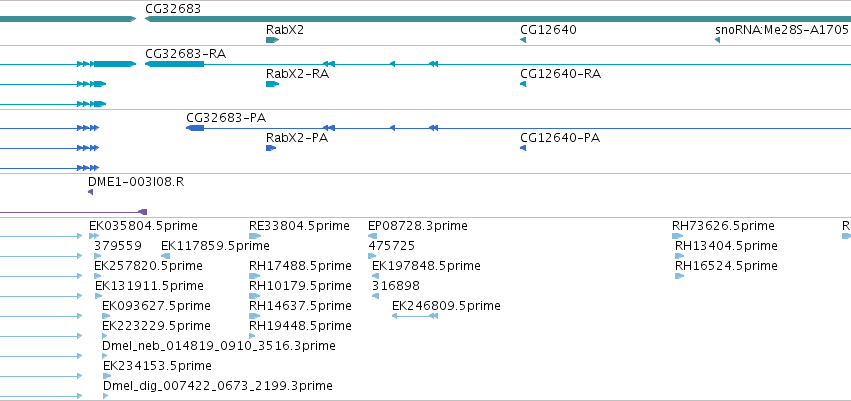Select the EP08728.3prime EST arrow

pyautogui.click(x=372, y=236)
